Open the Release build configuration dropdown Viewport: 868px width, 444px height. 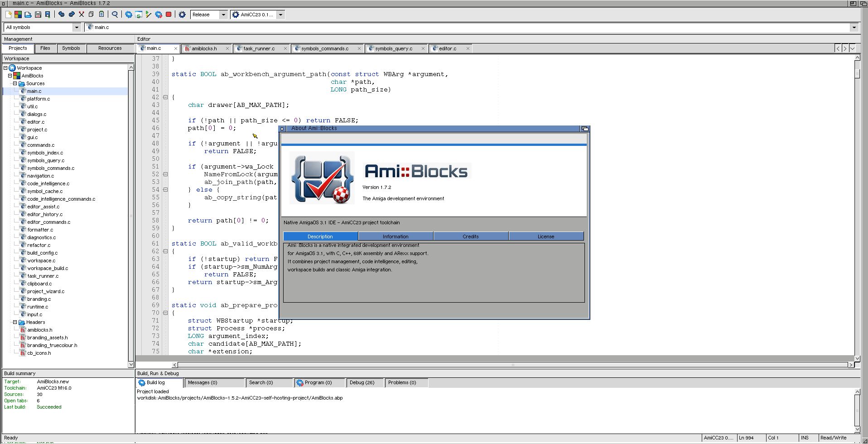[223, 14]
